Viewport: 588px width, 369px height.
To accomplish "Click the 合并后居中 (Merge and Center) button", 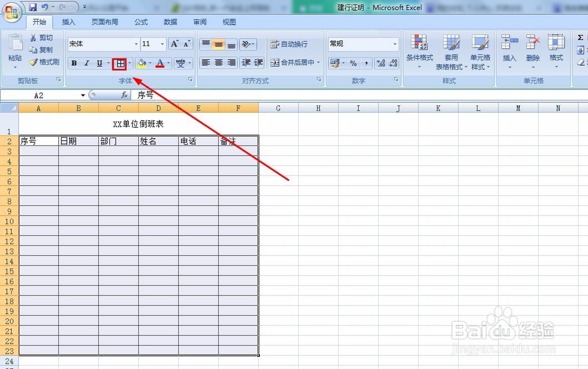I will pos(295,63).
